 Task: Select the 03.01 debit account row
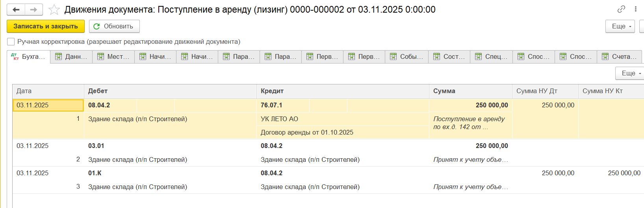point(96,146)
